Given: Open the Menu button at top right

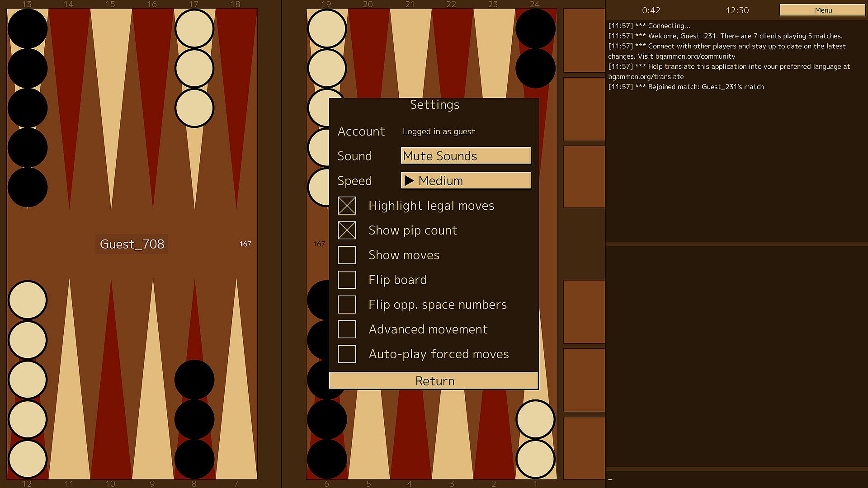Looking at the screenshot, I should (x=823, y=10).
